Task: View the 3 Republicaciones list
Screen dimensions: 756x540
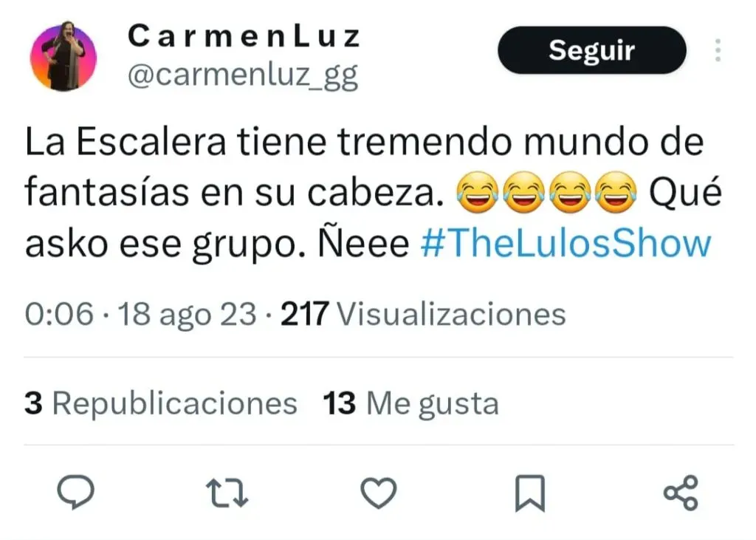Action: coord(160,403)
